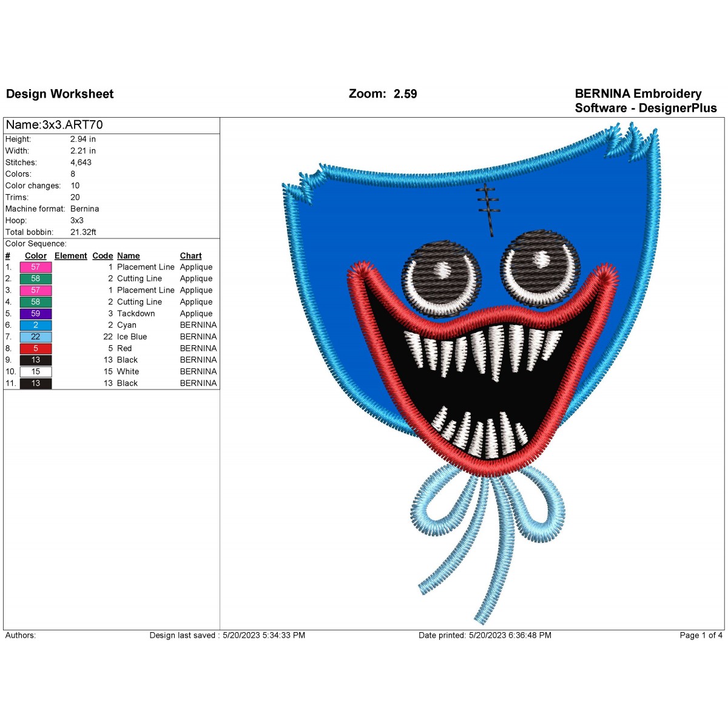The height and width of the screenshot is (728, 728).
Task: Click the pink swatch 57 in sequence row 3
Action: click(36, 290)
